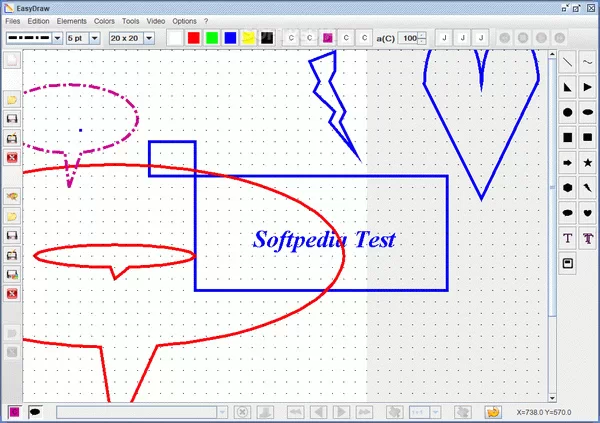Screen dimensions: 600x423
Task: Open the Options menu
Action: (x=184, y=21)
